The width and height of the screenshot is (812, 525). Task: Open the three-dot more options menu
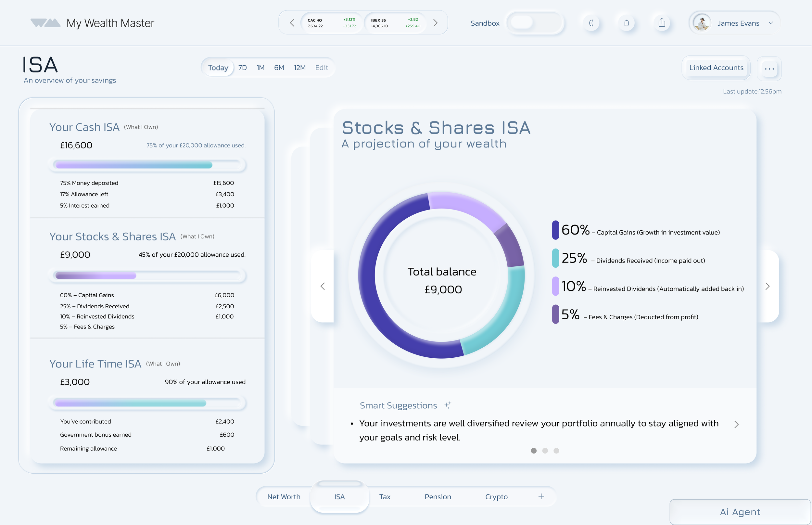coord(769,69)
